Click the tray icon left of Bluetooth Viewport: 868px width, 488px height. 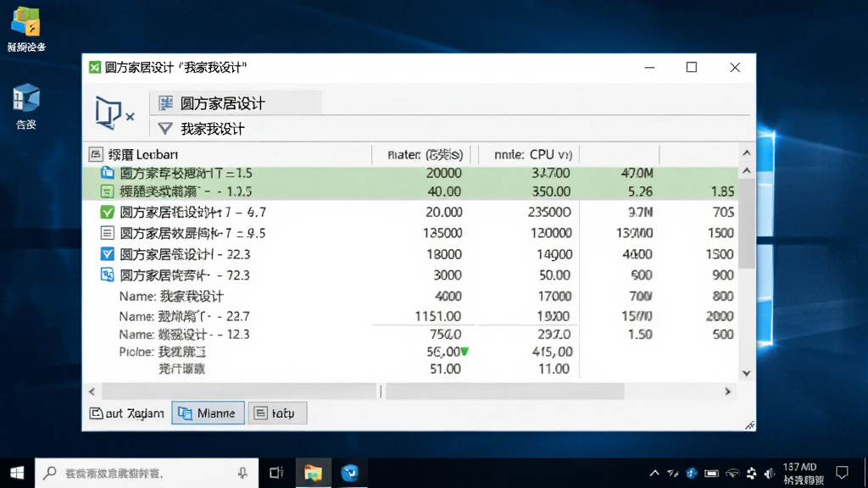tap(672, 473)
